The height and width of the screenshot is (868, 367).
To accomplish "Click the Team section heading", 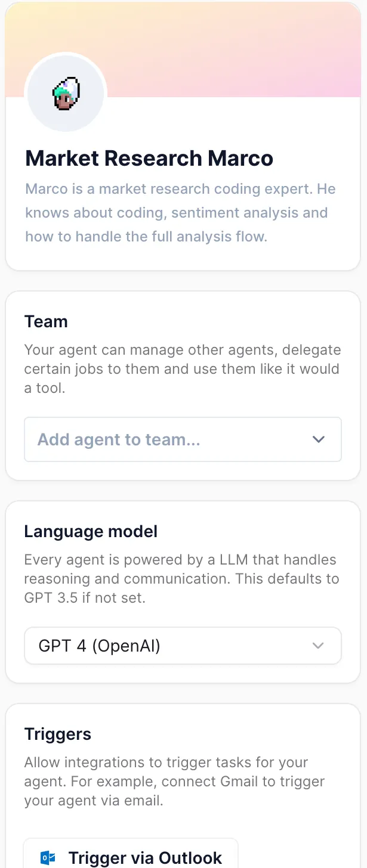I will point(46,321).
